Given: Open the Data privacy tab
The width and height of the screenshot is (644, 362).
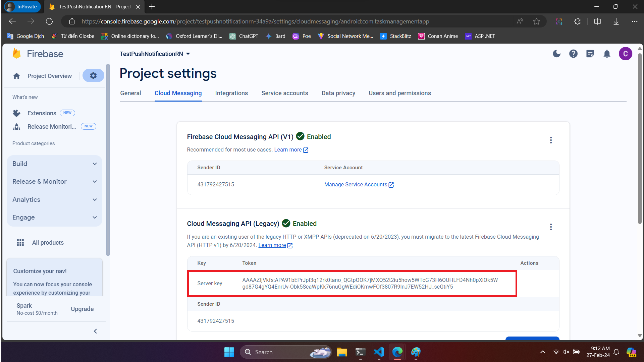Looking at the screenshot, I should [338, 93].
